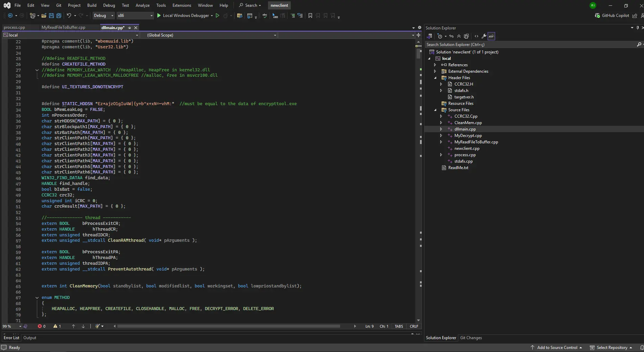This screenshot has width=644, height=352.
Task: Click the editor's vertical scrollbar thumb
Action: tap(418, 53)
